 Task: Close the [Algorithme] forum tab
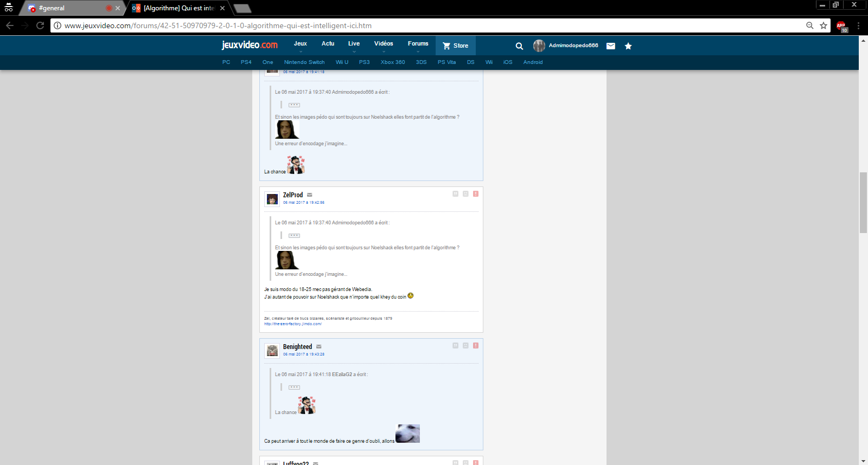click(x=222, y=8)
